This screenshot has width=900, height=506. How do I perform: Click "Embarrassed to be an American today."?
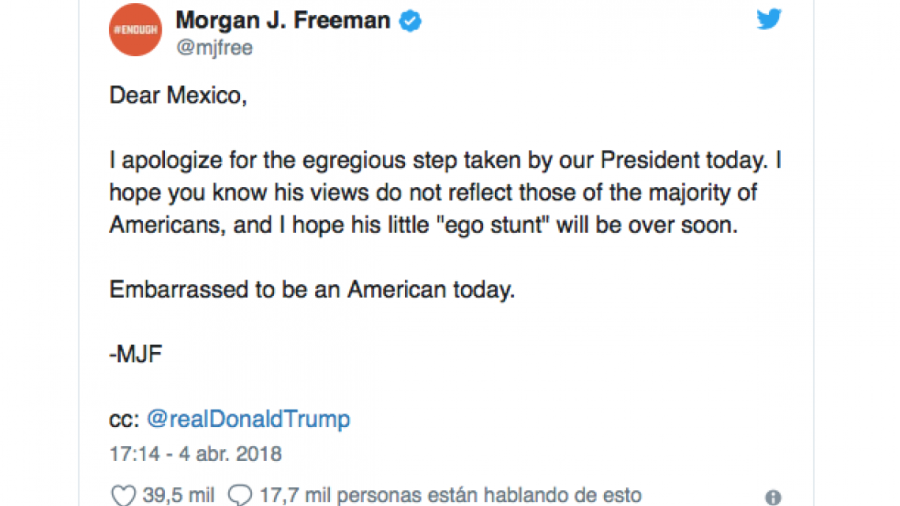(312, 290)
